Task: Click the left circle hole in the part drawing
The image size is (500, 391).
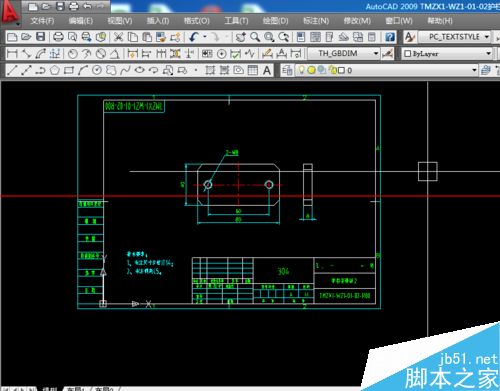Action: 208,184
